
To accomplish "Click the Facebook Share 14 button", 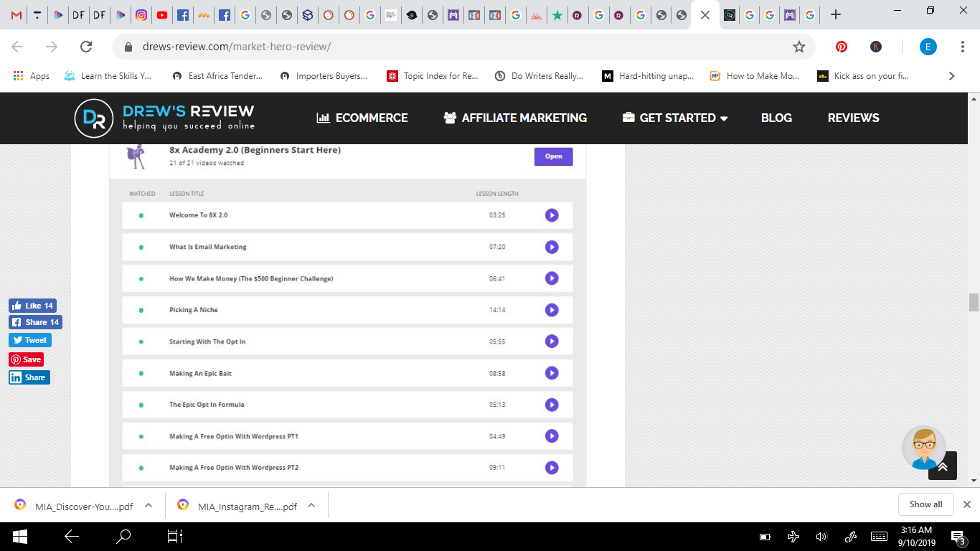I will click(35, 322).
